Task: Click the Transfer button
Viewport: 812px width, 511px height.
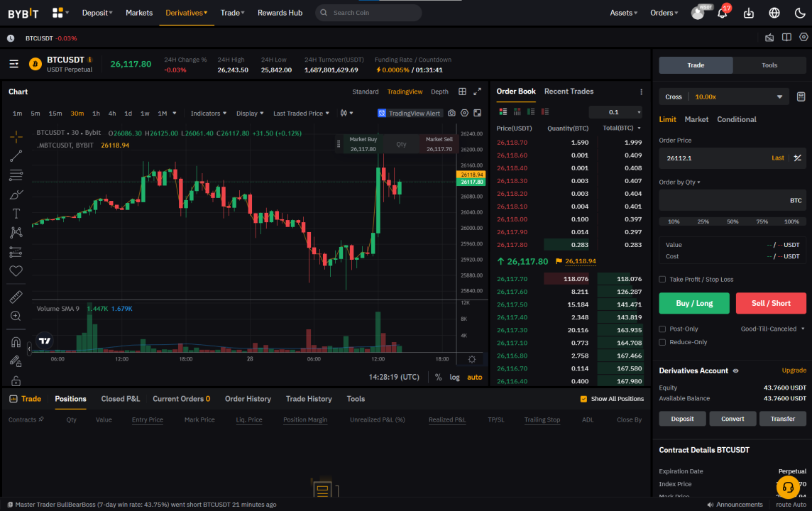Action: click(x=782, y=419)
